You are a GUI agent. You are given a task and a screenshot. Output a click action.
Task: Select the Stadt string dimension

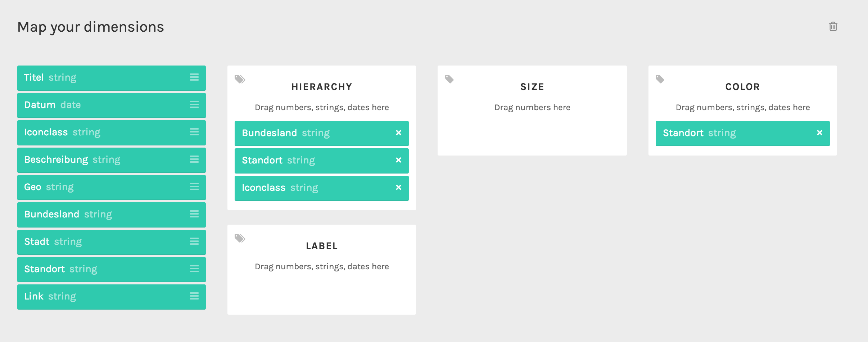coord(112,242)
